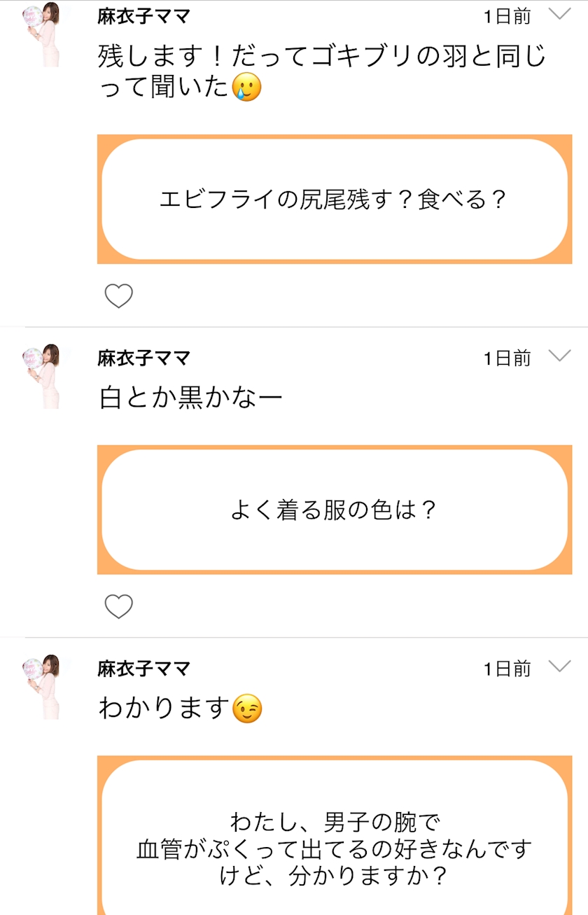Image resolution: width=588 pixels, height=915 pixels.
Task: Open the question card エビフライの尻尾残す？食べる？
Action: 334,200
